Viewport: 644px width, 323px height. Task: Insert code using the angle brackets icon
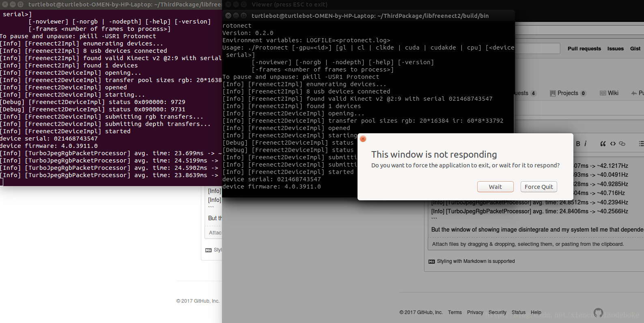(613, 143)
